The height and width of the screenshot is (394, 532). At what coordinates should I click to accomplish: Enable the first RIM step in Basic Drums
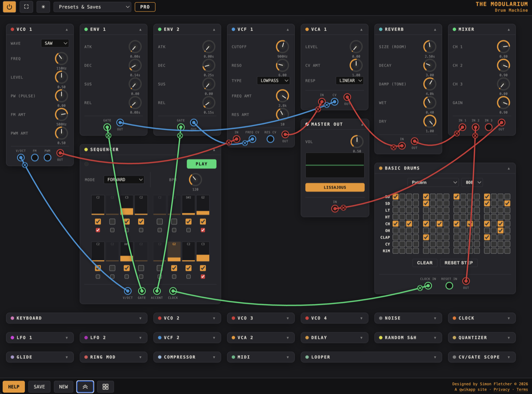395,250
